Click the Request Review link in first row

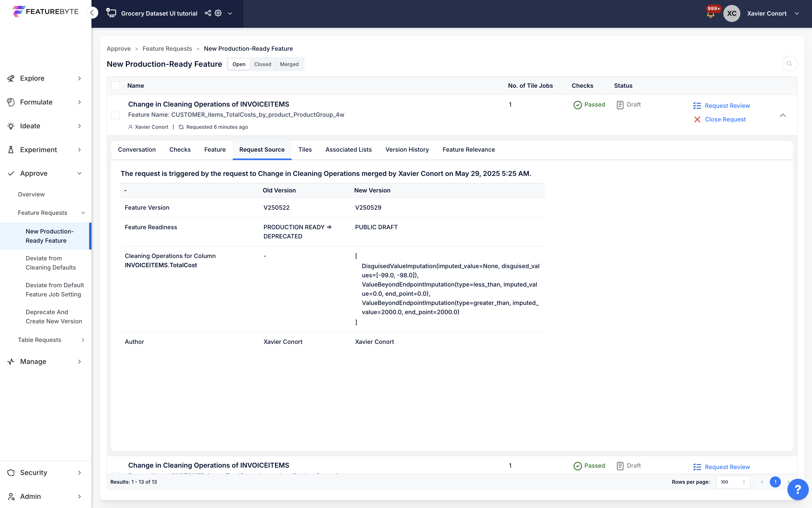pyautogui.click(x=727, y=106)
